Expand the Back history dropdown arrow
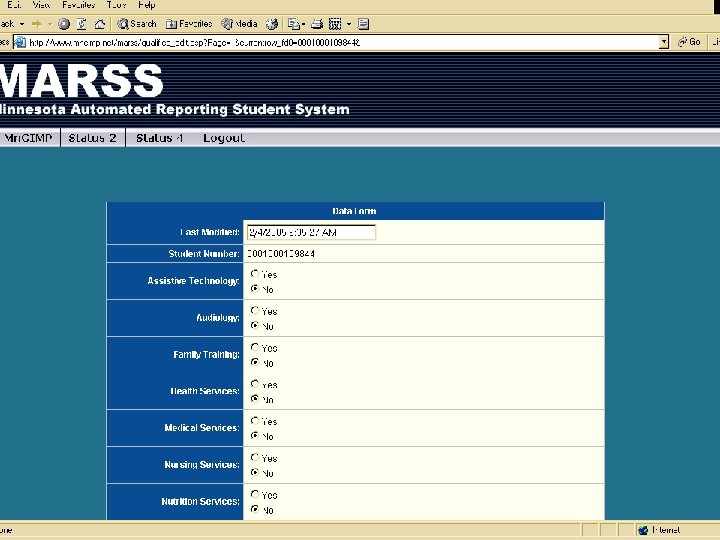720x540 pixels. click(22, 24)
